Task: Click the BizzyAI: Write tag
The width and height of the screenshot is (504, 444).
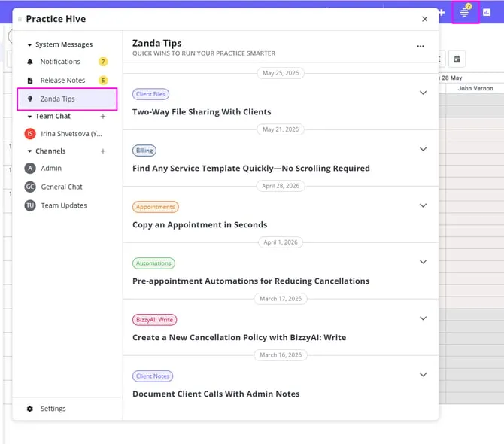Action: [155, 320]
